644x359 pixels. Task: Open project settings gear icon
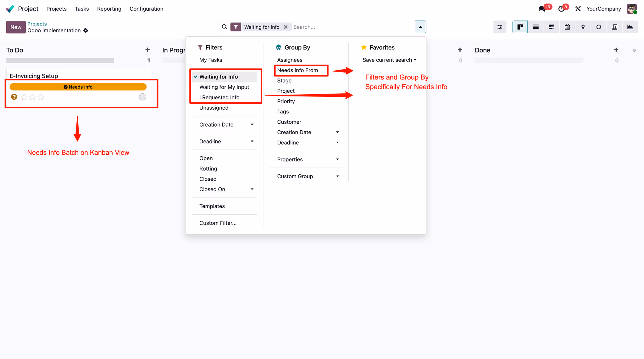coord(86,30)
